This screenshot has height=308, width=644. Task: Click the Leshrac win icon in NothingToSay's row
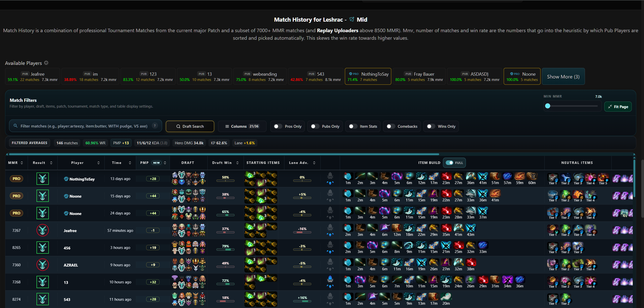click(43, 179)
